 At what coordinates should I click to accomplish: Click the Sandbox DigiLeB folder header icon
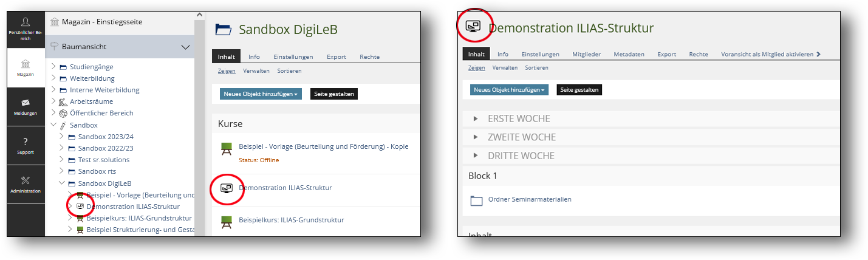[x=224, y=29]
